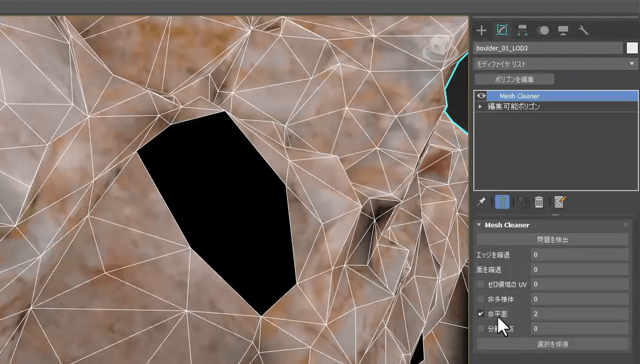640x364 pixels.
Task: Open the Motion panel tab
Action: [543, 31]
